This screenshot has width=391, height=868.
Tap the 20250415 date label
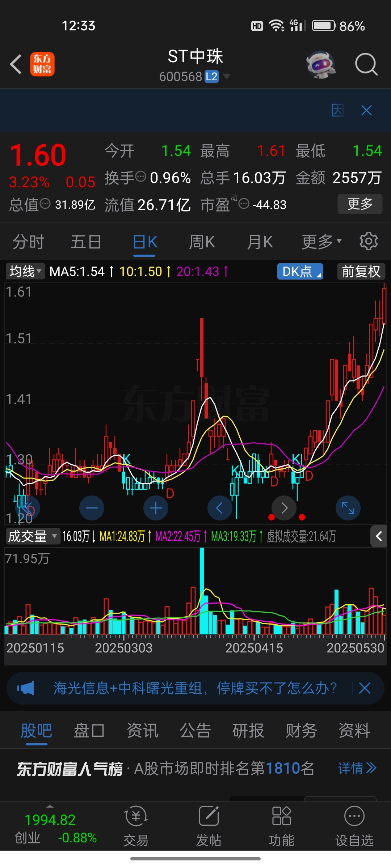click(254, 648)
